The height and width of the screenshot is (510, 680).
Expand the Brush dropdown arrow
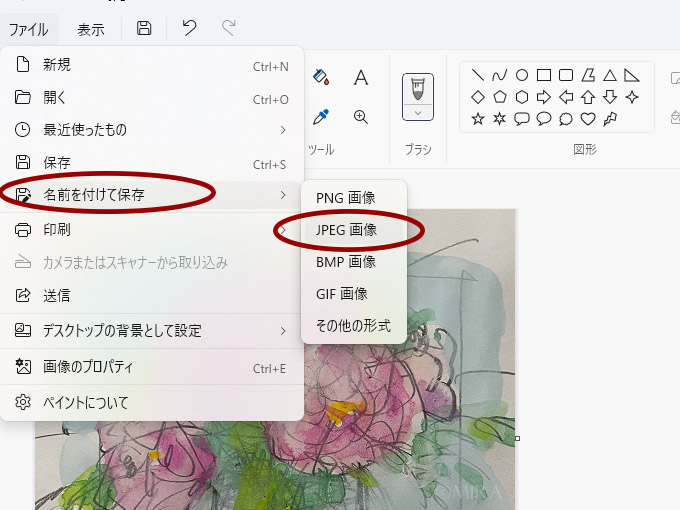click(x=417, y=113)
